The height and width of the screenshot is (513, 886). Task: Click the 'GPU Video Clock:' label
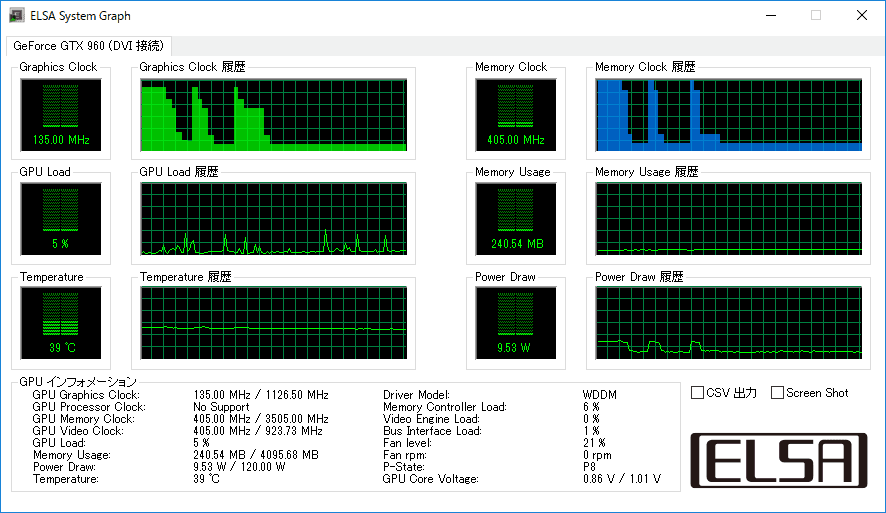(x=78, y=431)
